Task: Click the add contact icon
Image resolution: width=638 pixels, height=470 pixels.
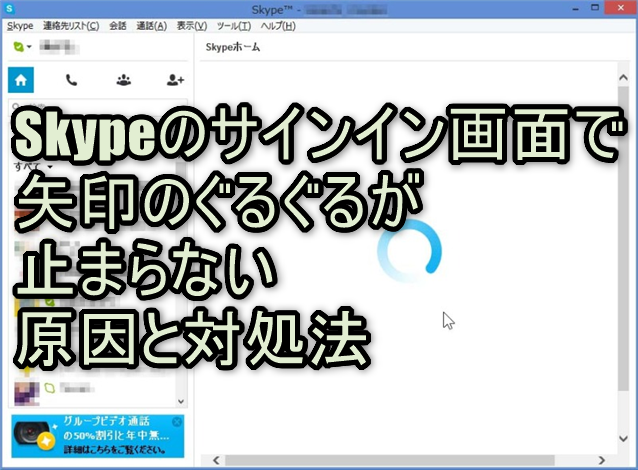Action: (x=175, y=80)
